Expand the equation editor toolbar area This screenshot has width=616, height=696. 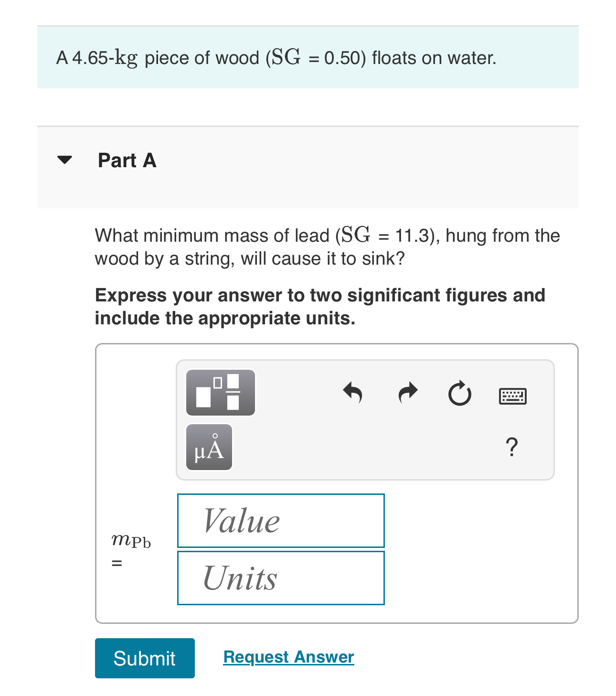[x=364, y=419]
